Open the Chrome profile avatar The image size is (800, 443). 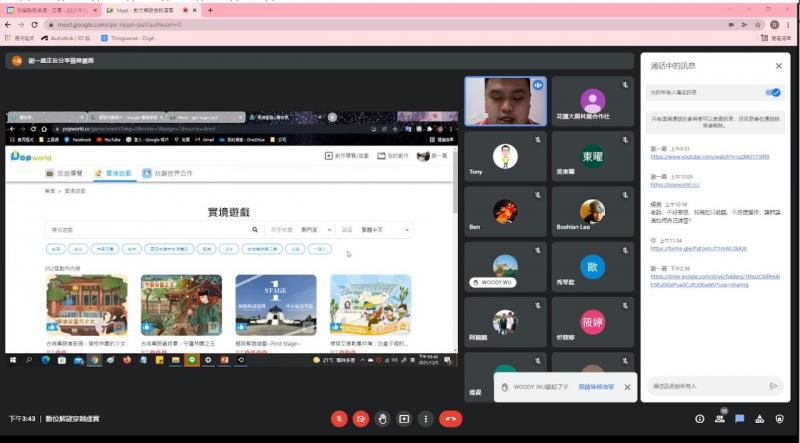pyautogui.click(x=774, y=24)
